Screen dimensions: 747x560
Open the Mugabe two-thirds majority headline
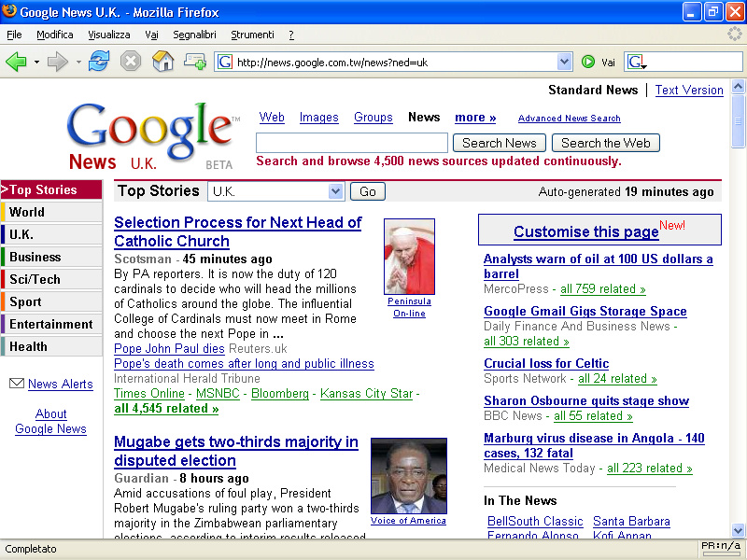pos(236,451)
